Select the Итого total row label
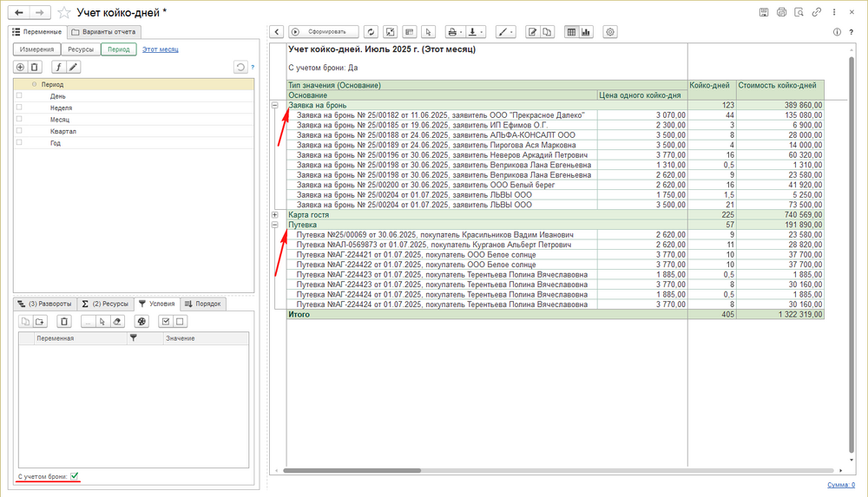This screenshot has height=497, width=868. pos(299,314)
